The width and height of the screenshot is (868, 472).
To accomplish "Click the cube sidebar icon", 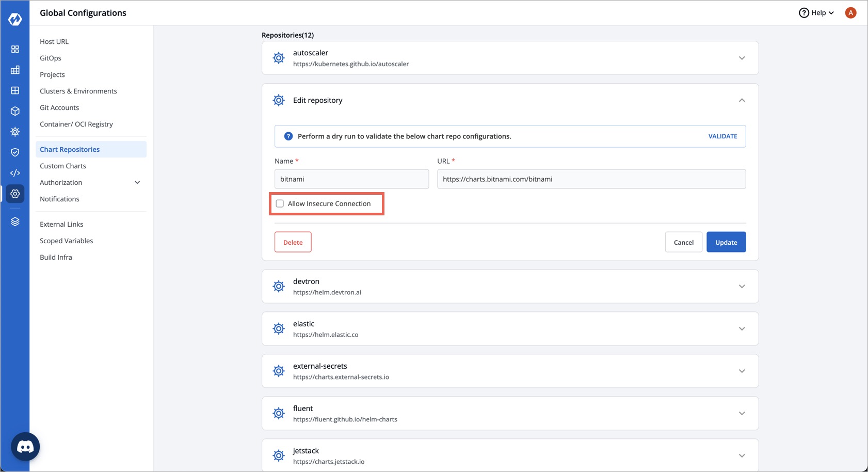I will click(15, 111).
